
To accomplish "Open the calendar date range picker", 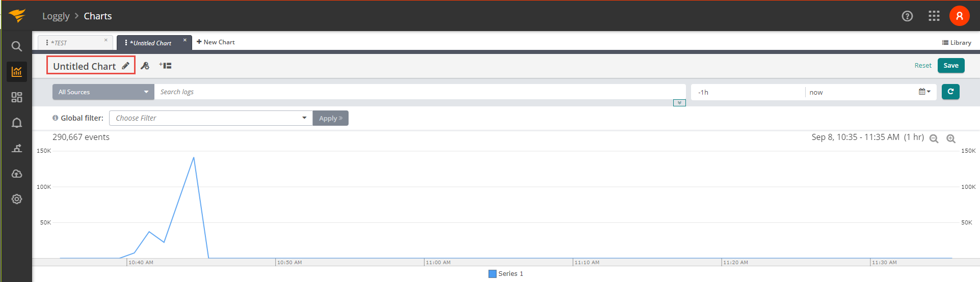I will pos(924,92).
